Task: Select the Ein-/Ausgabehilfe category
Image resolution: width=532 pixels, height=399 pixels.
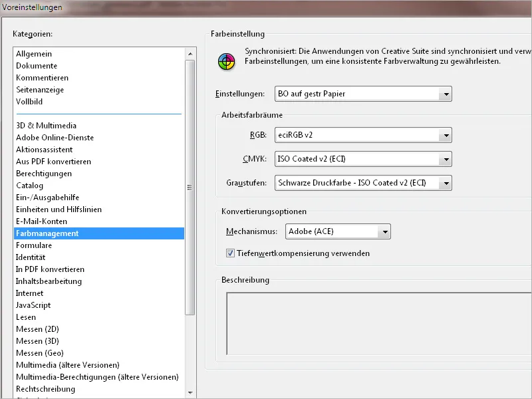Action: pos(99,198)
